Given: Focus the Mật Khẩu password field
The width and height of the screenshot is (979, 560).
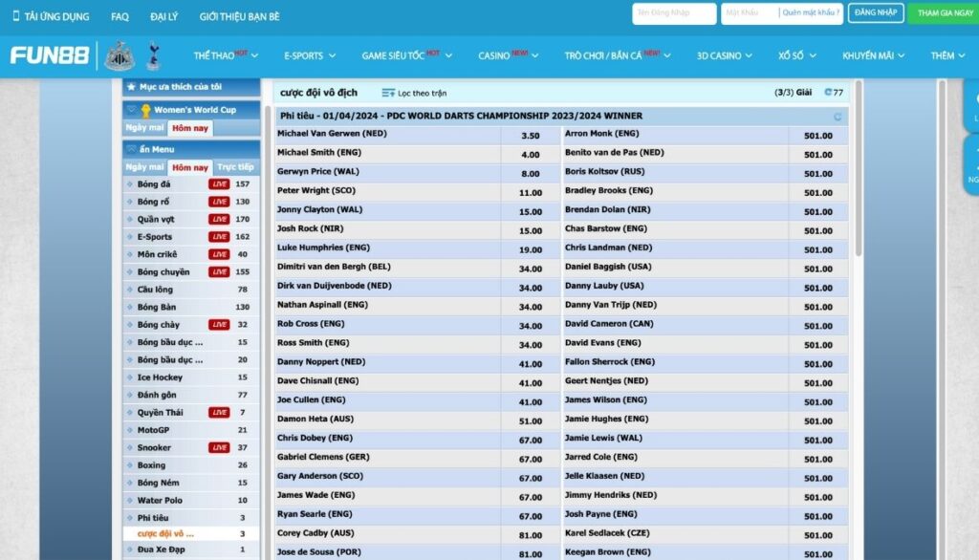Looking at the screenshot, I should [750, 13].
